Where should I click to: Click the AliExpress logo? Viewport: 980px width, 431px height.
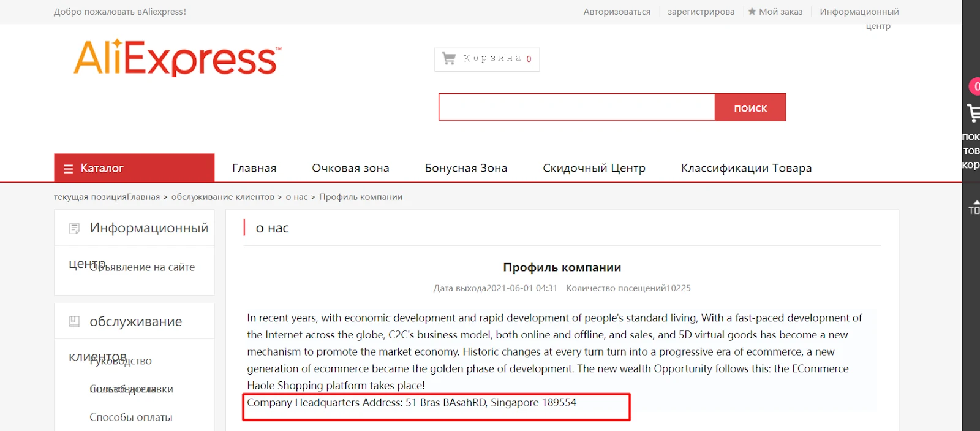point(178,58)
